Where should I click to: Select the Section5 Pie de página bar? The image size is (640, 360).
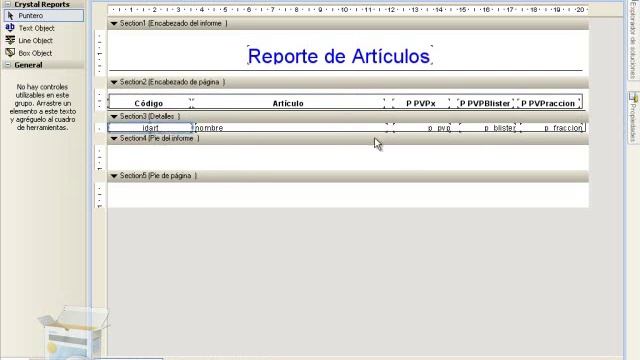coord(348,176)
